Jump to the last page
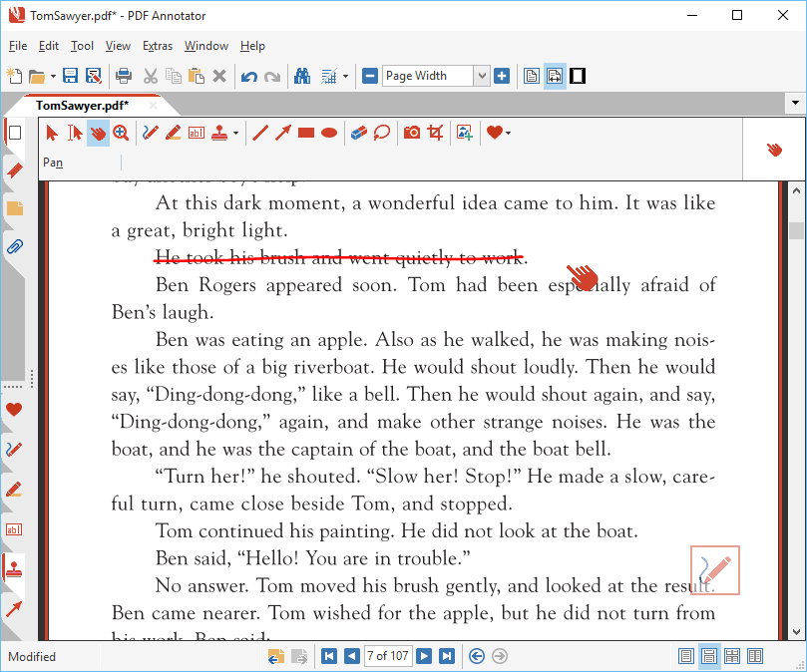Screen dimensions: 807x672 point(447,656)
